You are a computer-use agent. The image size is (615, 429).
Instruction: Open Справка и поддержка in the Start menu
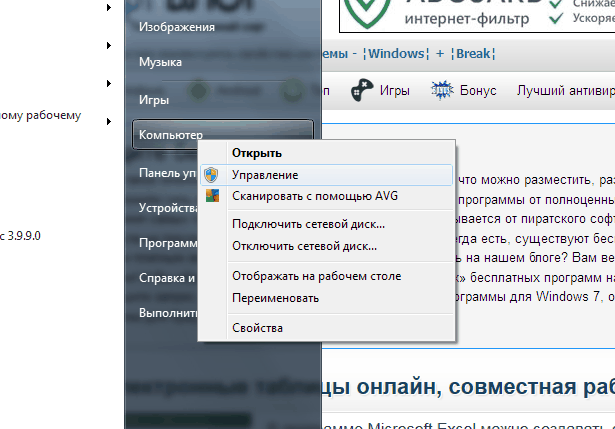coord(167,278)
